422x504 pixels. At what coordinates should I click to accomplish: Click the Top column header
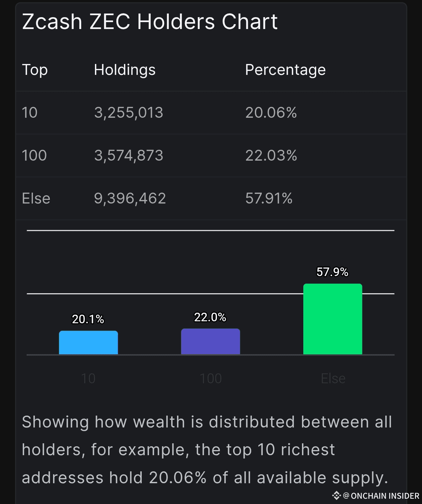point(35,70)
